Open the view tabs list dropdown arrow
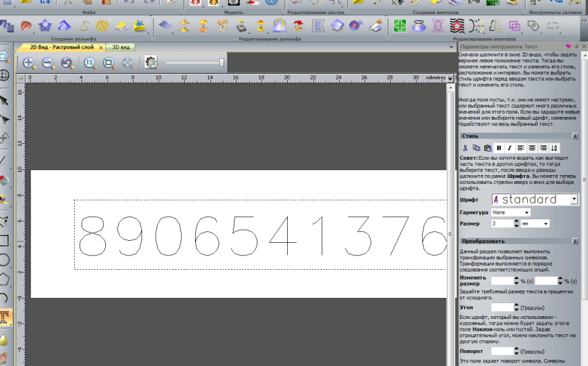The width and height of the screenshot is (588, 366). click(x=451, y=47)
